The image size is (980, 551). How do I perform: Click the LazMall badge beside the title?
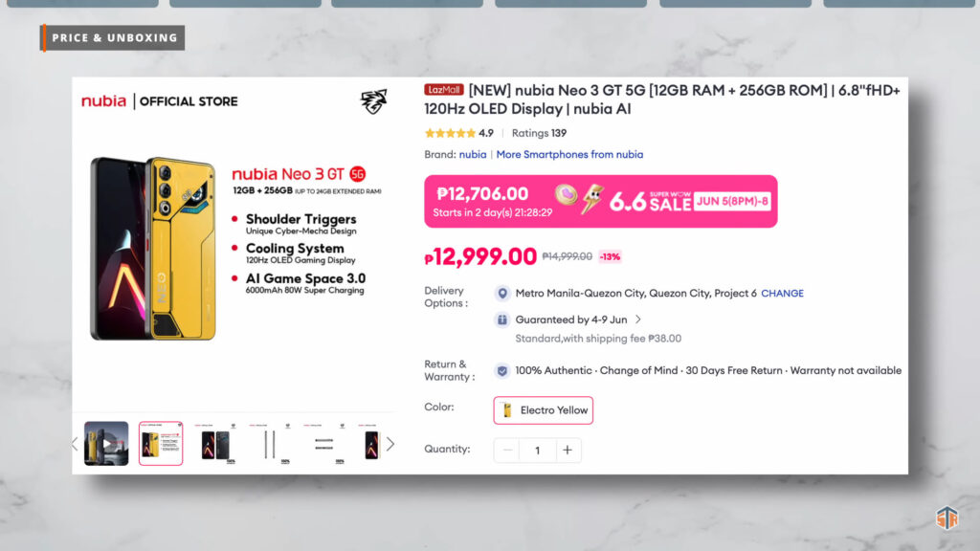[x=444, y=89]
